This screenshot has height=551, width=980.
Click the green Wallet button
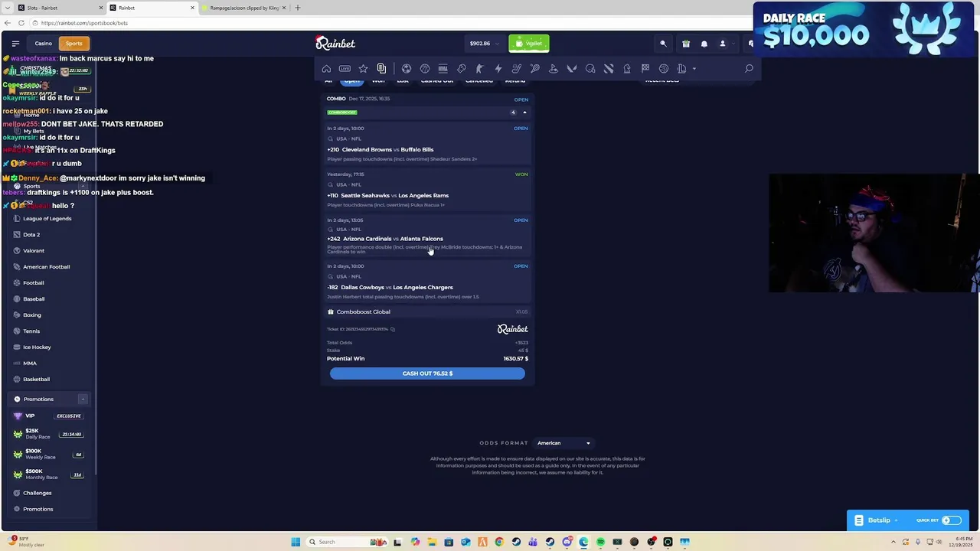[x=528, y=44]
